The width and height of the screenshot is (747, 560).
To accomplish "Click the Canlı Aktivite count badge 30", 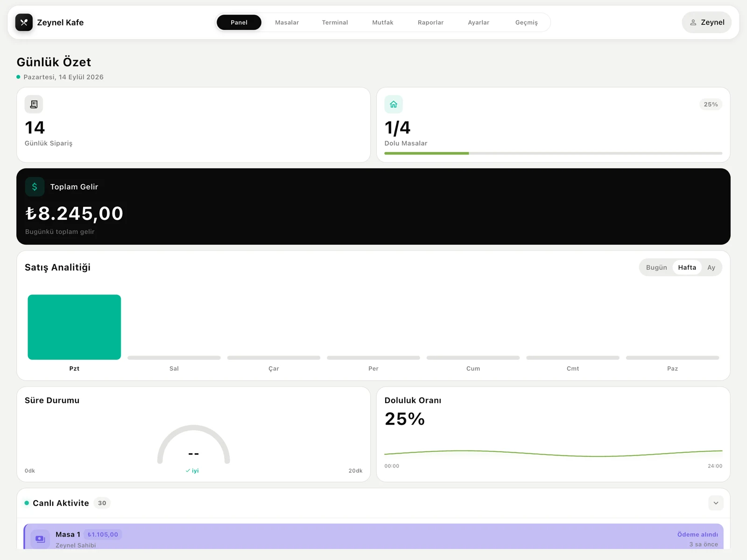I will [x=102, y=503].
